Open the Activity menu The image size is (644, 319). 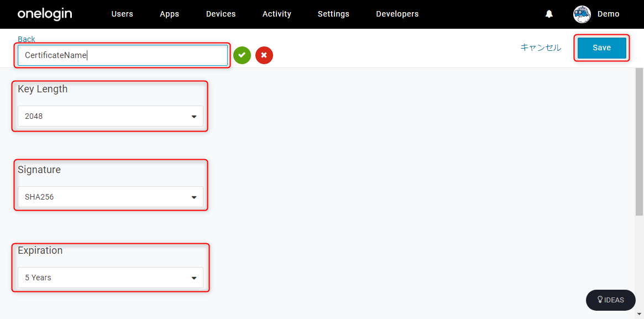click(x=277, y=14)
